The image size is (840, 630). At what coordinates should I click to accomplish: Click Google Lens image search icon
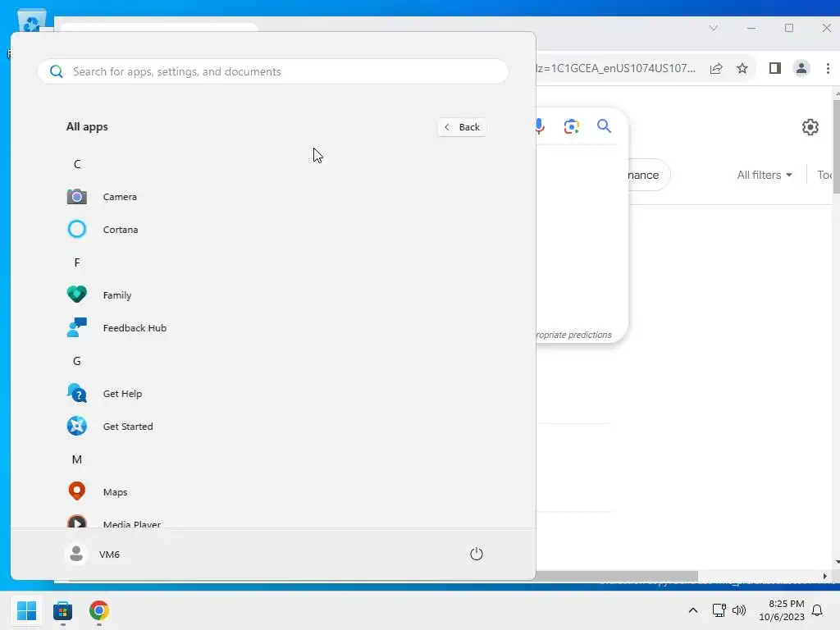(x=572, y=126)
